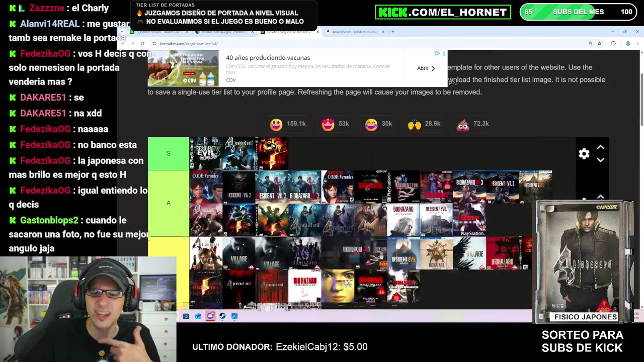
Task: Move the S tier row down
Action: tap(600, 160)
